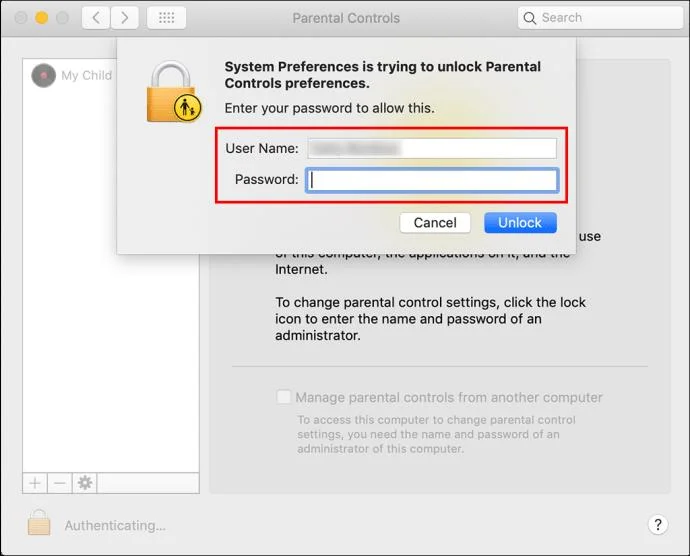Click the Parental Controls lock dialog icon
The image size is (690, 556).
[174, 92]
